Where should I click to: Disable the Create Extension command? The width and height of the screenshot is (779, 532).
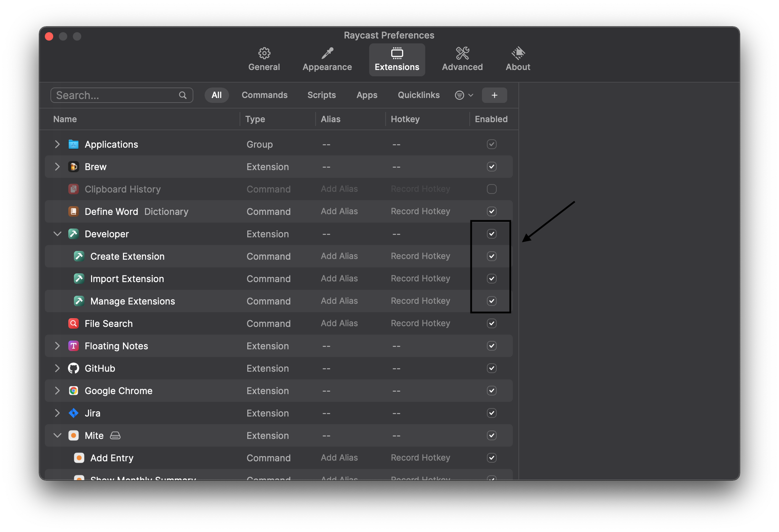coord(491,256)
